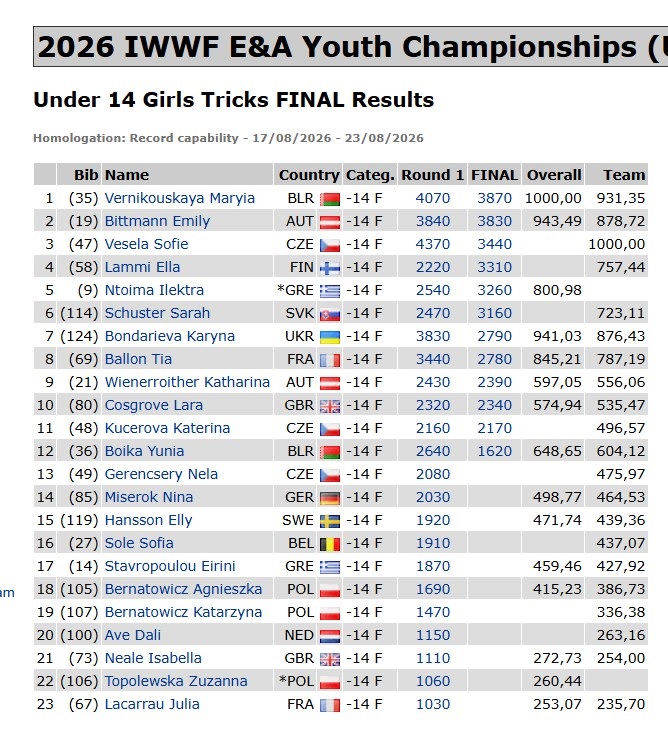The image size is (668, 729).
Task: Open Bittmann Emily's name link
Action: coord(157,221)
